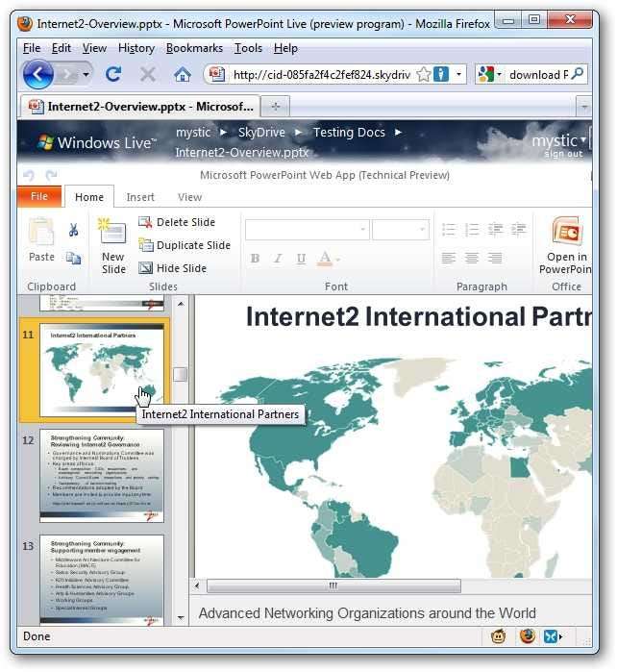Click the increase indent icon
Viewport: 617px width, 672px height.
pos(518,230)
